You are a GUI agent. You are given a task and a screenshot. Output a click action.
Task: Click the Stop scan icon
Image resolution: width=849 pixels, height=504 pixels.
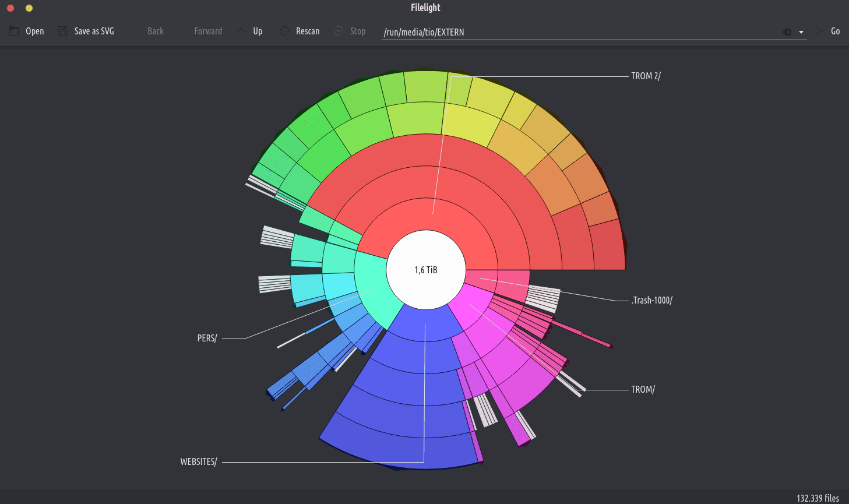coord(339,31)
